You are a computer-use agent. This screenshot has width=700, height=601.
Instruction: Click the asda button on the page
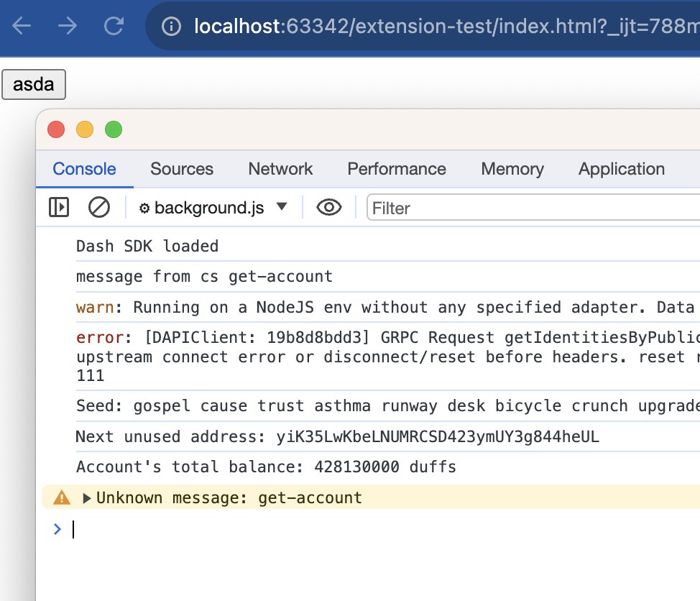point(34,84)
